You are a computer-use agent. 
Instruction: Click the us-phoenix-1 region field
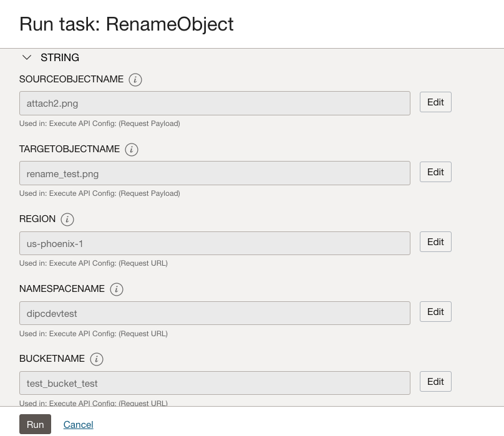(x=215, y=243)
